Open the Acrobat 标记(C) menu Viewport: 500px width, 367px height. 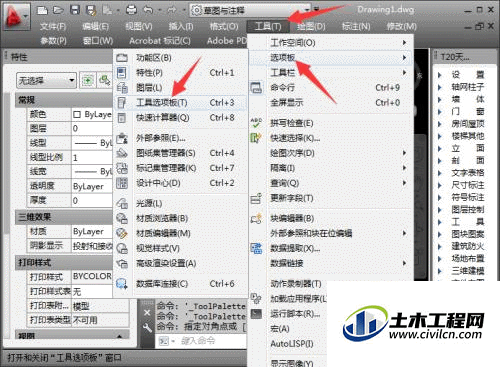pyautogui.click(x=160, y=41)
